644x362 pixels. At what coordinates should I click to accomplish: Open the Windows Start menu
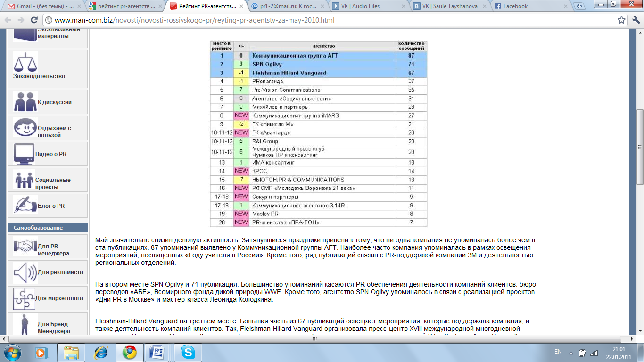click(13, 352)
